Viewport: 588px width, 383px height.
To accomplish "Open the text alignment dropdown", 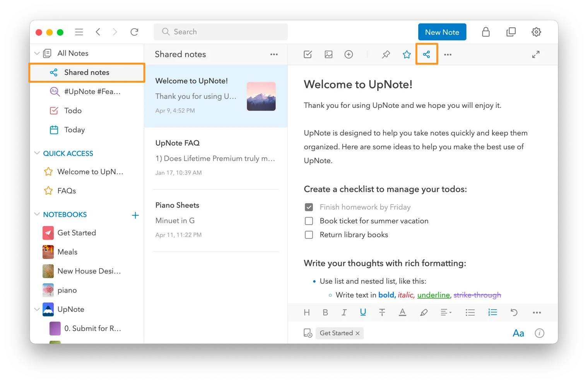I will point(446,312).
